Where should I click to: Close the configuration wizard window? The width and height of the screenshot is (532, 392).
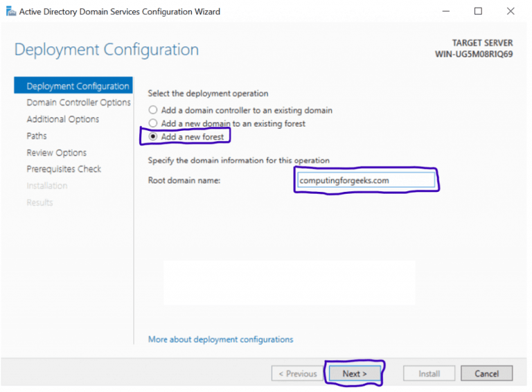(511, 12)
